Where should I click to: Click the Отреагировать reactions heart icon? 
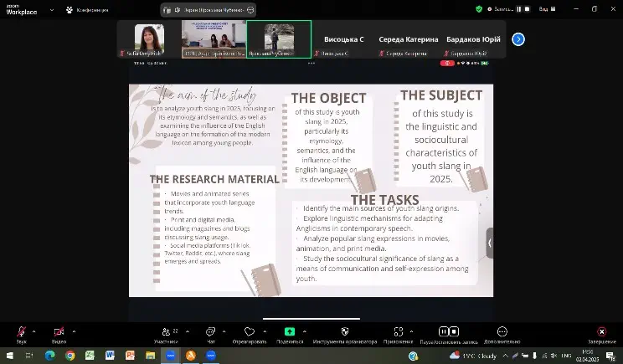pos(249,331)
